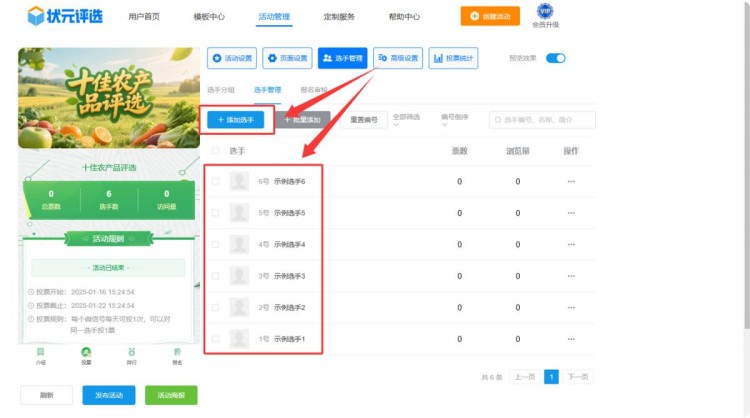Toggle the 预览效果 switch
The width and height of the screenshot is (750, 418).
(x=555, y=58)
